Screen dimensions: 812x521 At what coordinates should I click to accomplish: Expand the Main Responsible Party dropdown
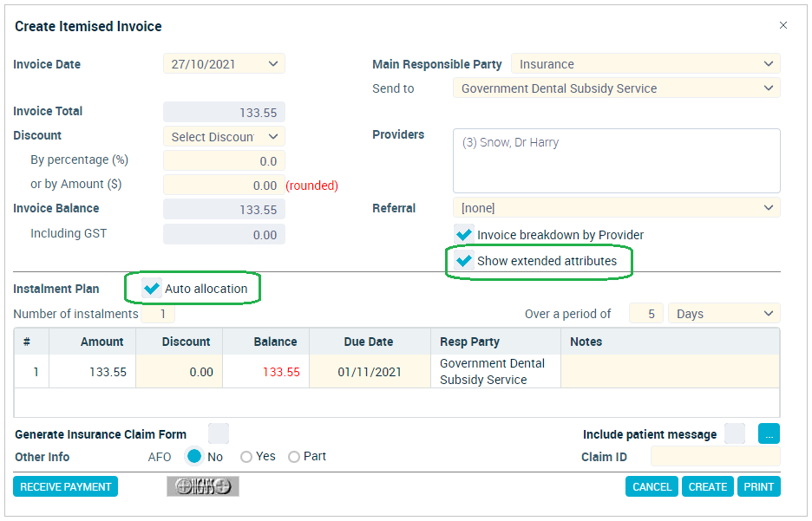tap(645, 63)
